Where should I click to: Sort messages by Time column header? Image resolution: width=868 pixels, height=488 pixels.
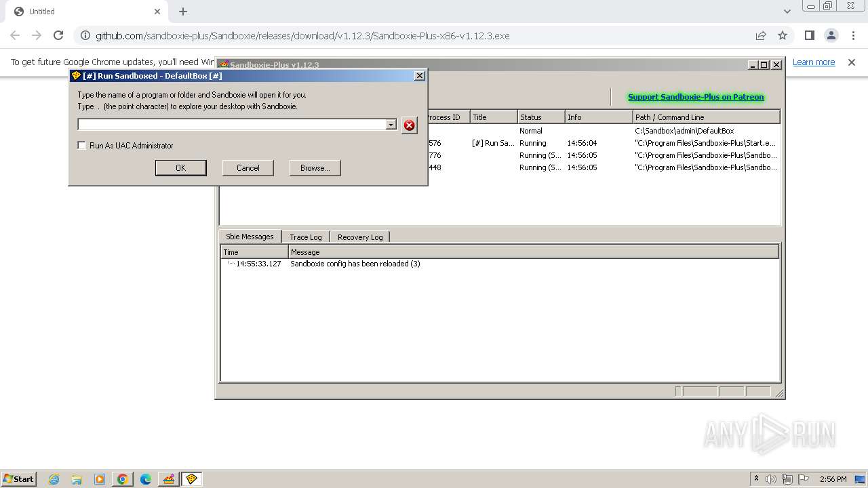click(255, 252)
